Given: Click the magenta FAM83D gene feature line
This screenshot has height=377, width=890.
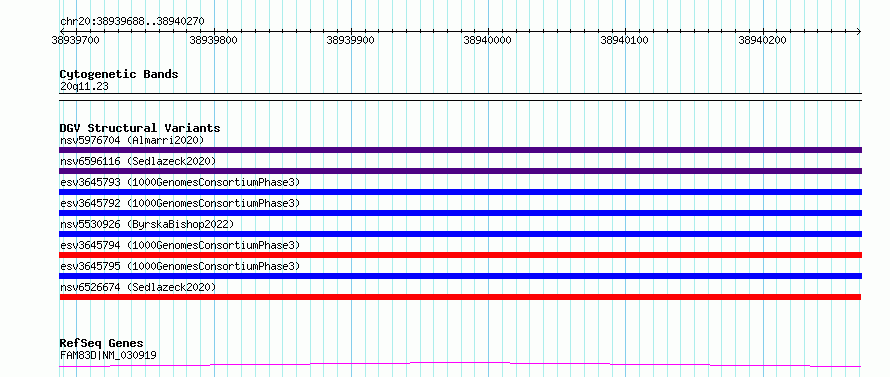Looking at the screenshot, I should [x=460, y=364].
